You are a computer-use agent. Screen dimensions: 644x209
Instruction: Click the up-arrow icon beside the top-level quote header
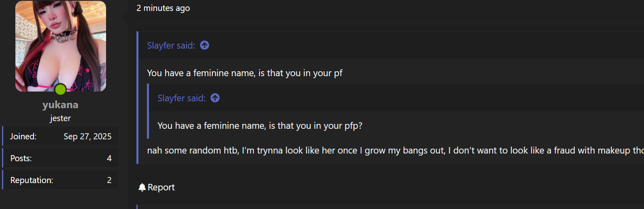point(204,45)
